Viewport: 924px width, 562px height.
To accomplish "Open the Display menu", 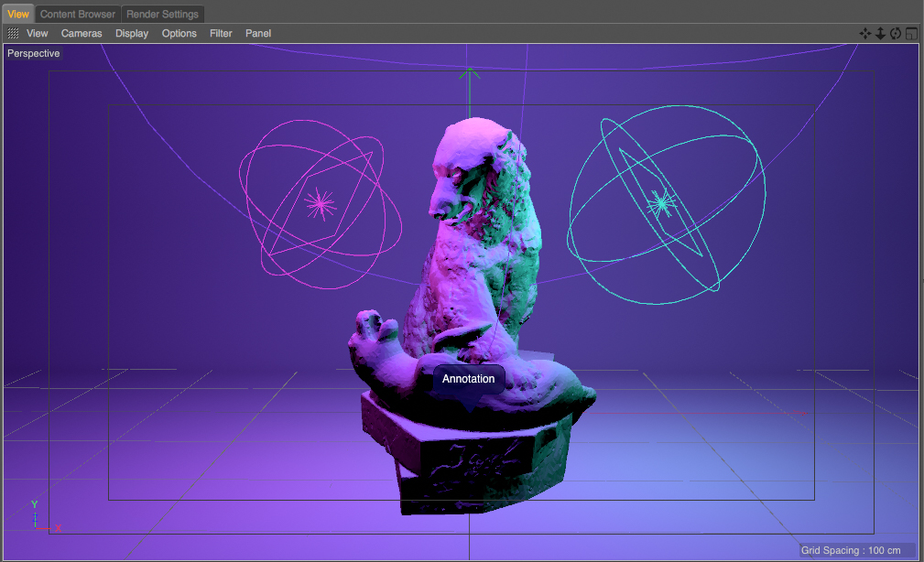I will (x=132, y=33).
